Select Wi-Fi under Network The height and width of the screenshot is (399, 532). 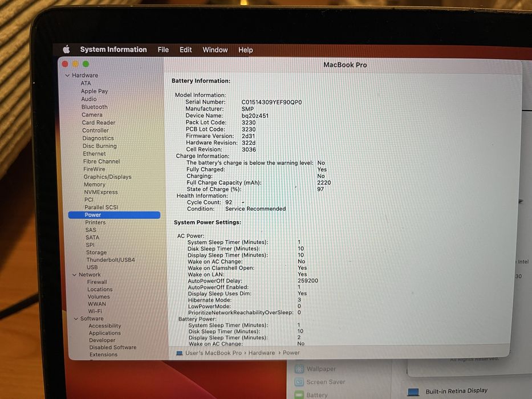[95, 311]
